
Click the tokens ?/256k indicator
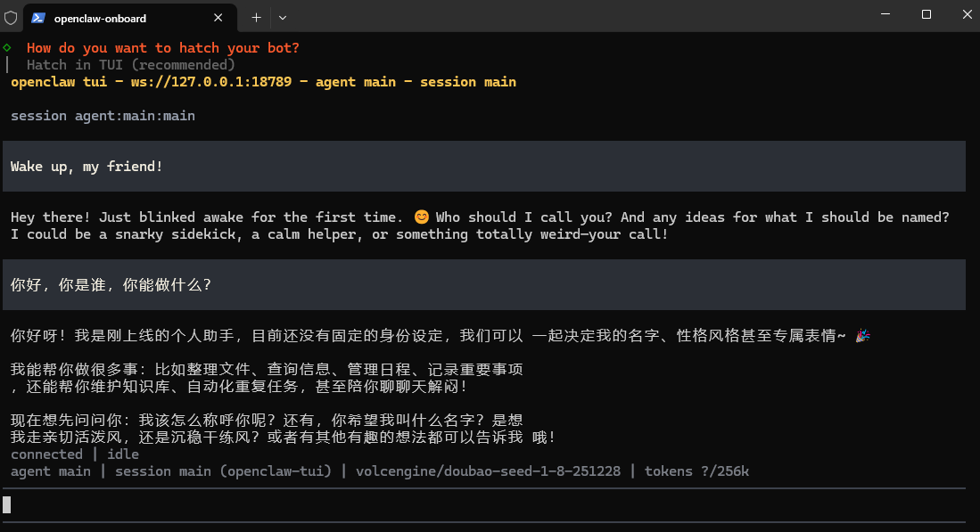[696, 471]
